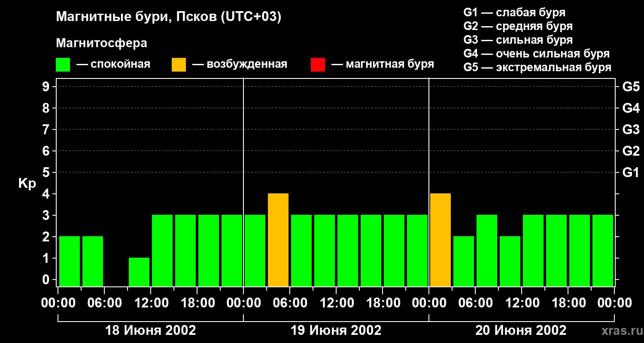
Task: Click the orange Kp 4 bar on 19 June
Action: point(278,240)
